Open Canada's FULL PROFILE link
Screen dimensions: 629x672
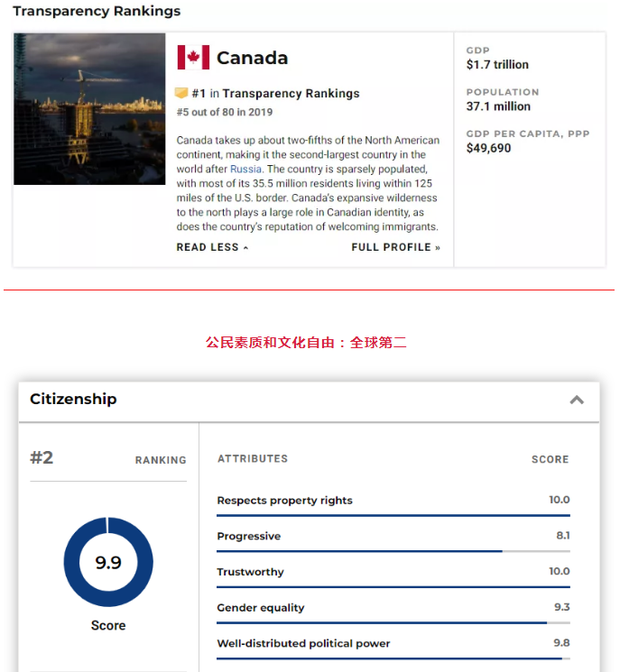pos(395,247)
